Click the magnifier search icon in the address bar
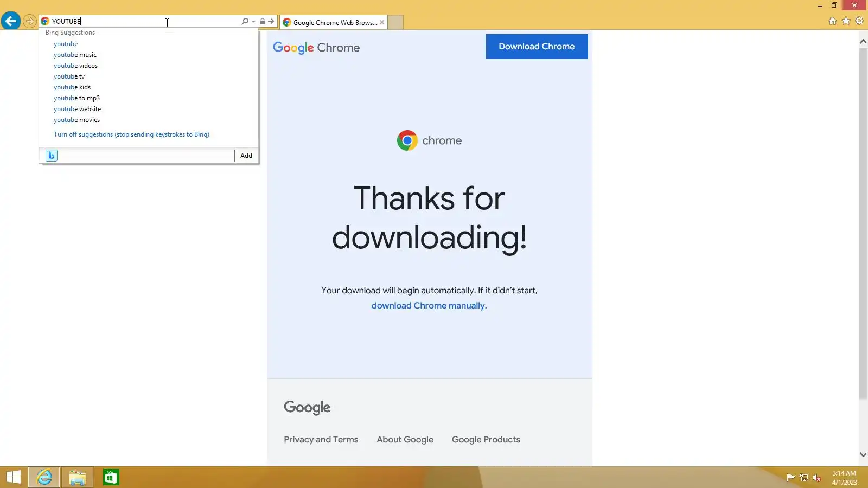 245,22
